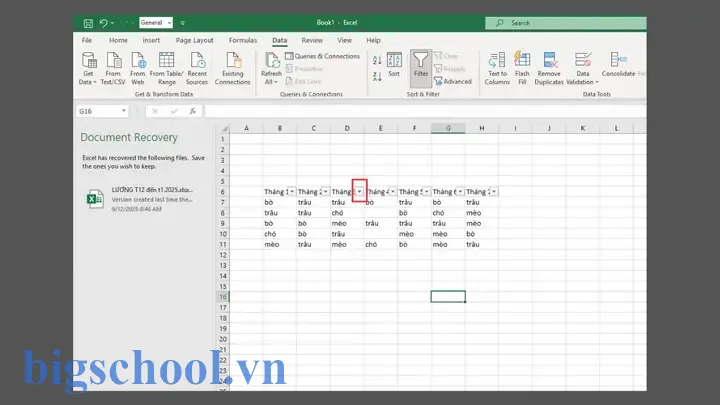Select row 16 header
This screenshot has height=405, width=720.
[x=223, y=297]
